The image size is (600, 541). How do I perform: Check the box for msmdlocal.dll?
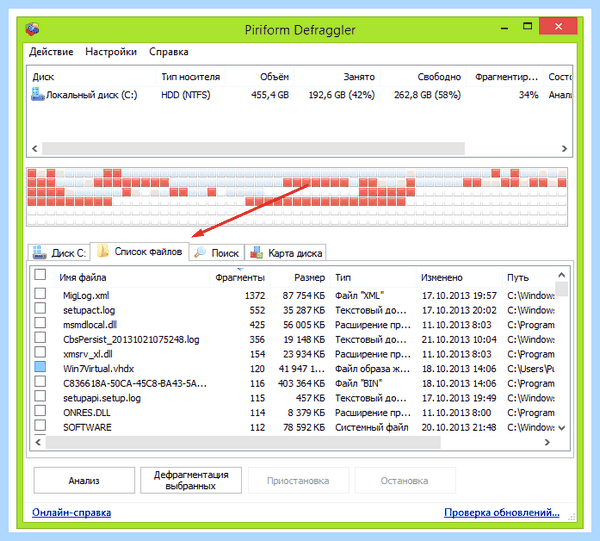(x=40, y=323)
